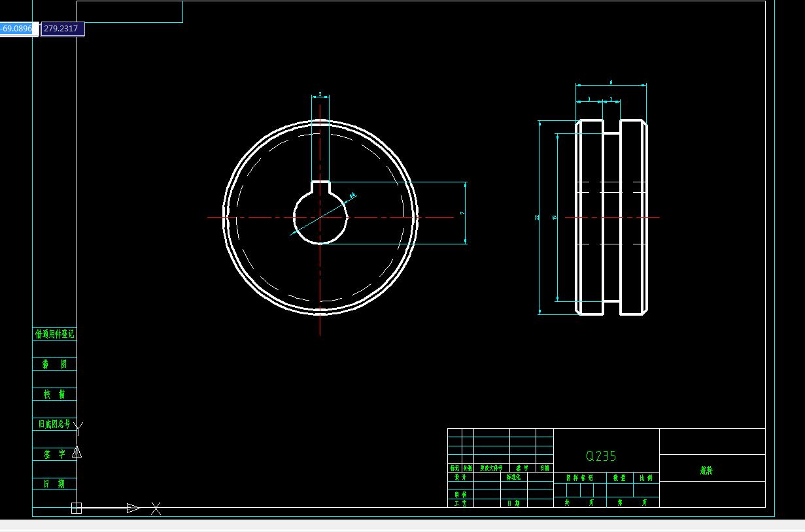Click the dynamic input Y value 279.2317
This screenshot has width=805, height=532.
click(x=62, y=29)
